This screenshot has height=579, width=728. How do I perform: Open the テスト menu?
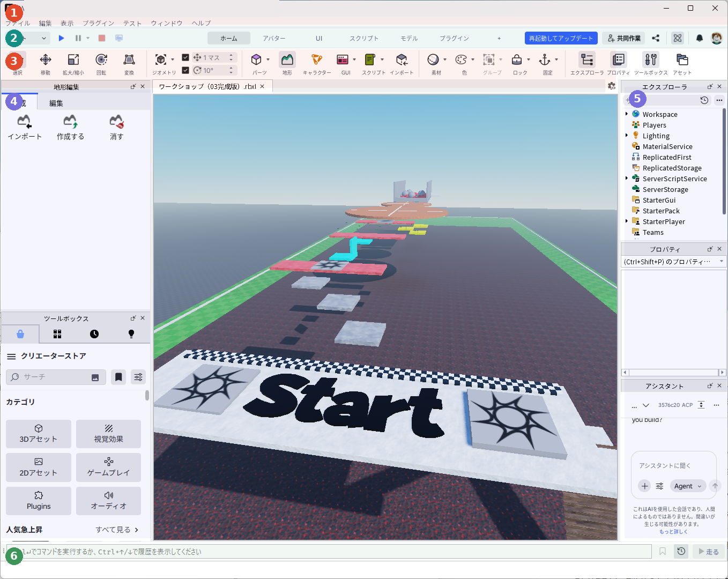132,23
